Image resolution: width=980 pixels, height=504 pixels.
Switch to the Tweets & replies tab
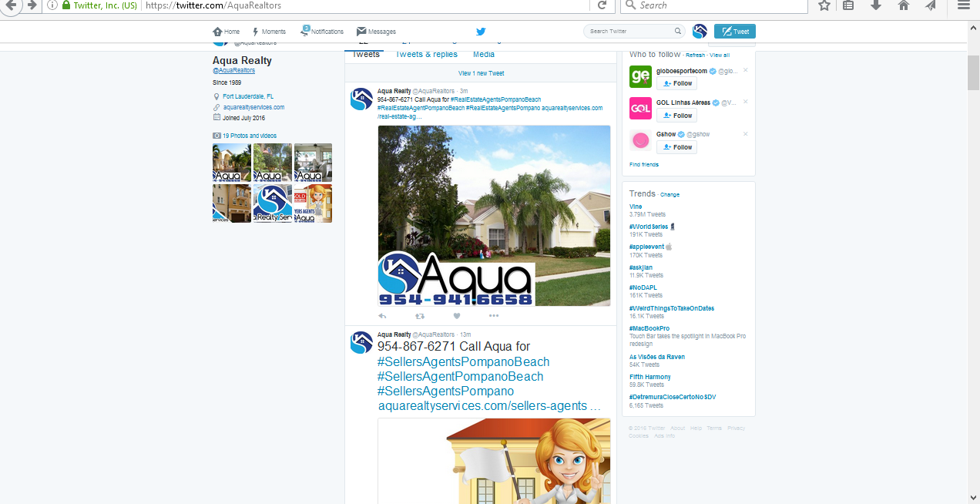click(426, 55)
